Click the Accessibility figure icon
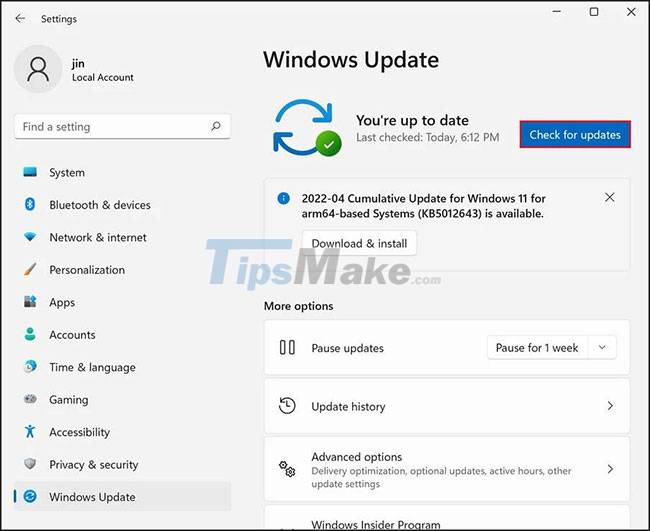 point(30,432)
